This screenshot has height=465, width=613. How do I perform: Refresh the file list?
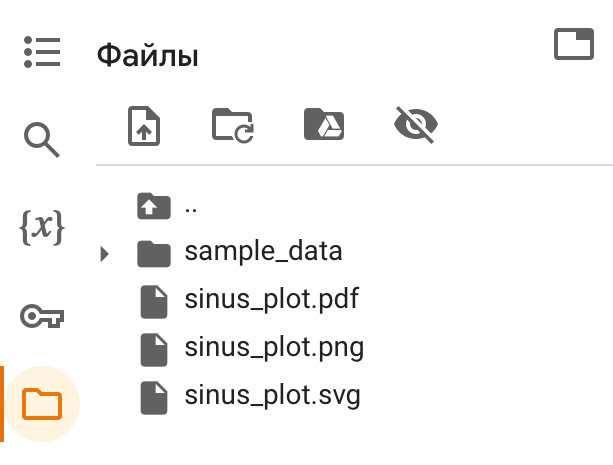[234, 126]
